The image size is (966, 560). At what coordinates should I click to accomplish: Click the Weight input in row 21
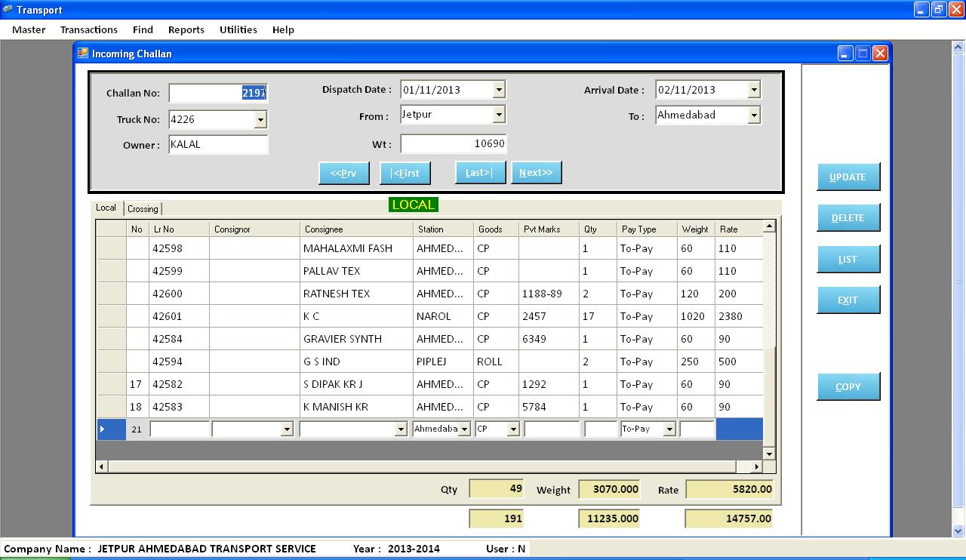click(x=697, y=429)
